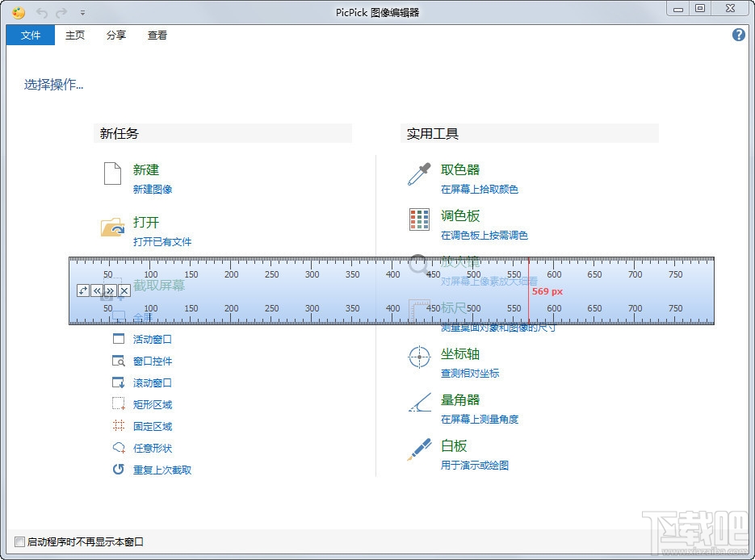
Task: Open the 调色板 color palette grid icon
Action: coord(418,219)
